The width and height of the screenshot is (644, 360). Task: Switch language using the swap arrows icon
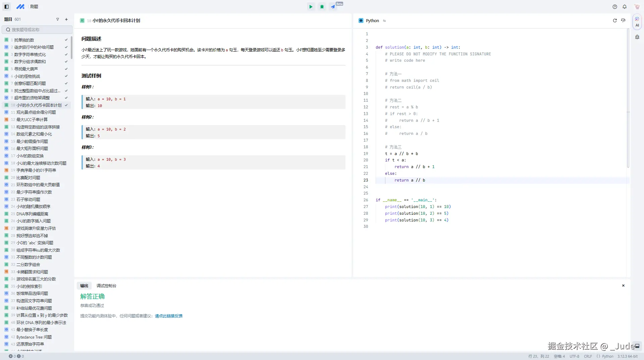click(x=384, y=21)
